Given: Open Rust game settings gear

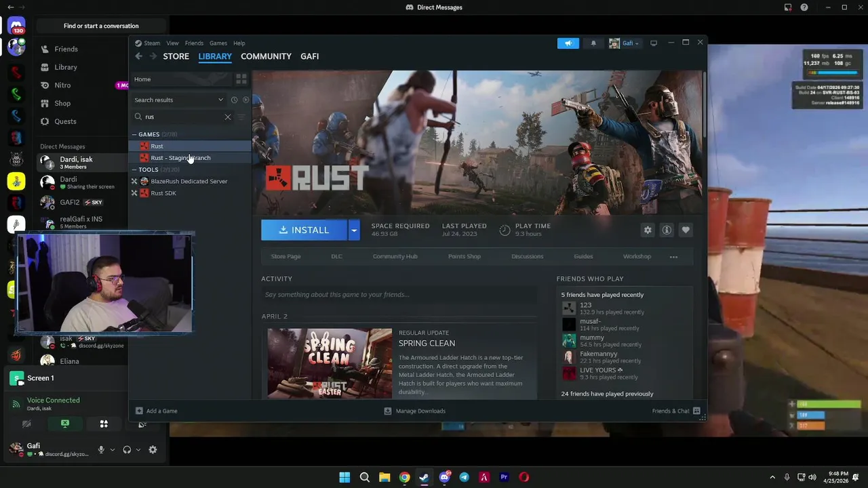Looking at the screenshot, I should tap(648, 230).
